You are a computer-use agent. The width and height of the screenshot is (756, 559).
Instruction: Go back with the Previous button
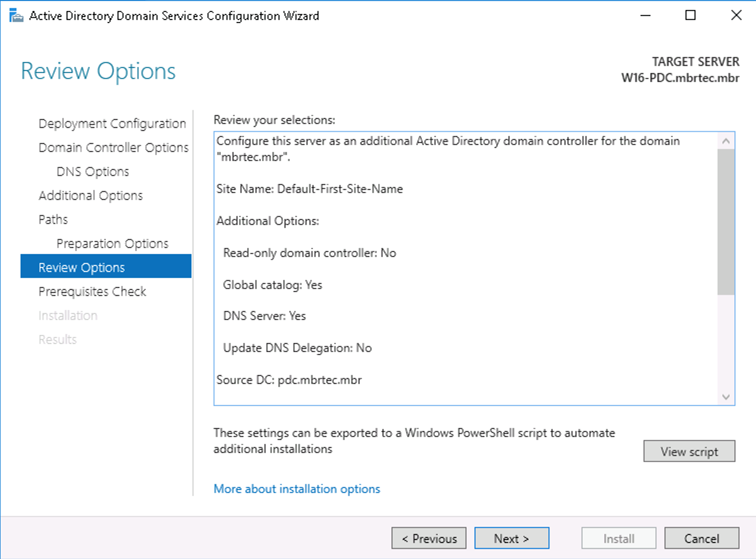click(x=429, y=538)
